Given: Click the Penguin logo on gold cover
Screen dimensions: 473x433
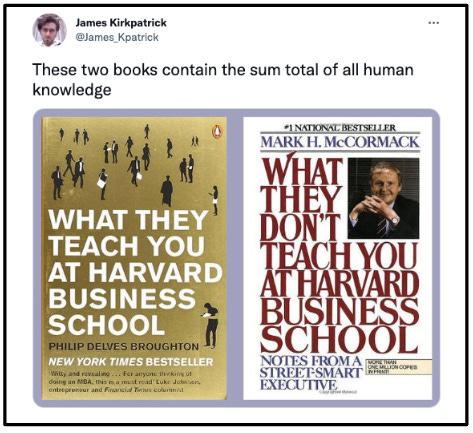Looking at the screenshot, I should (217, 132).
